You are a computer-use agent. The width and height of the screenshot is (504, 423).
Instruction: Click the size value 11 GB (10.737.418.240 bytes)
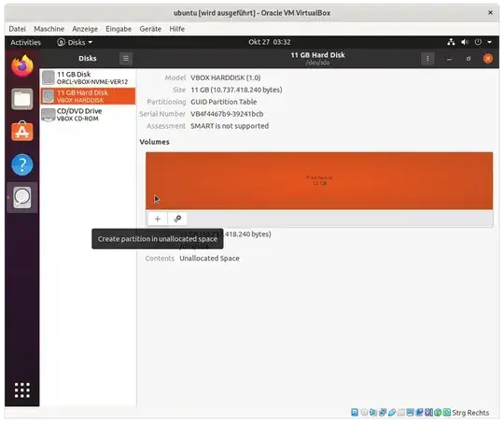pyautogui.click(x=236, y=90)
